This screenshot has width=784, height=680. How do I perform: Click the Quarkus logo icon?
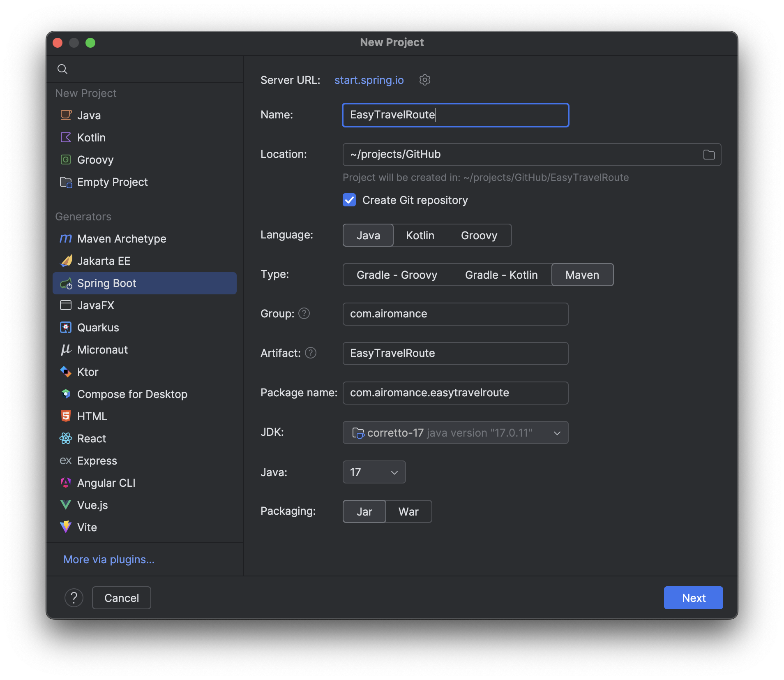tap(66, 327)
